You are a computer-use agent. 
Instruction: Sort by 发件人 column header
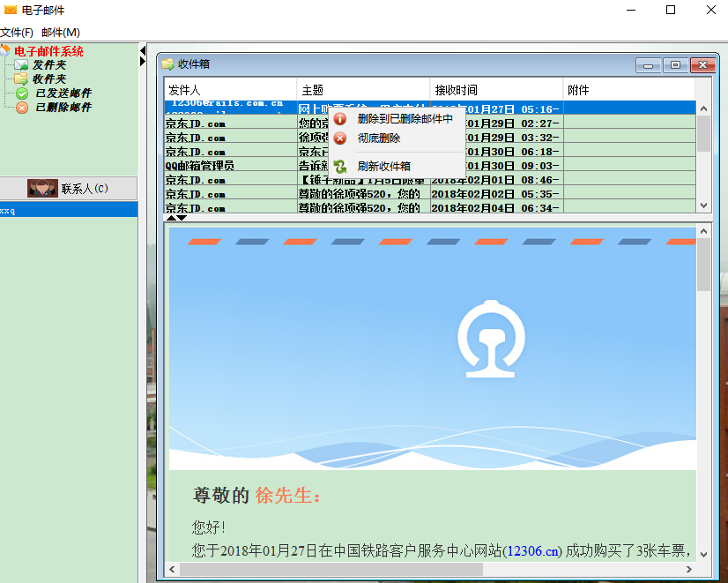tap(231, 90)
